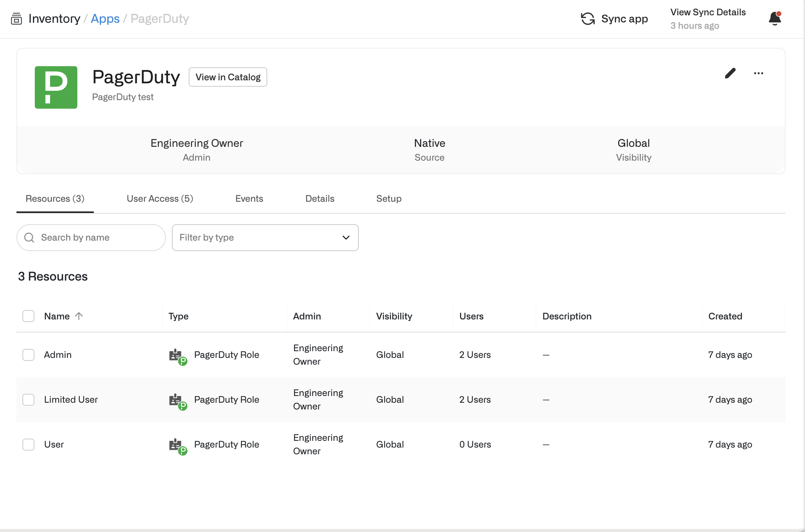Click PagerDuty Role in the Limited User row

coord(227,400)
